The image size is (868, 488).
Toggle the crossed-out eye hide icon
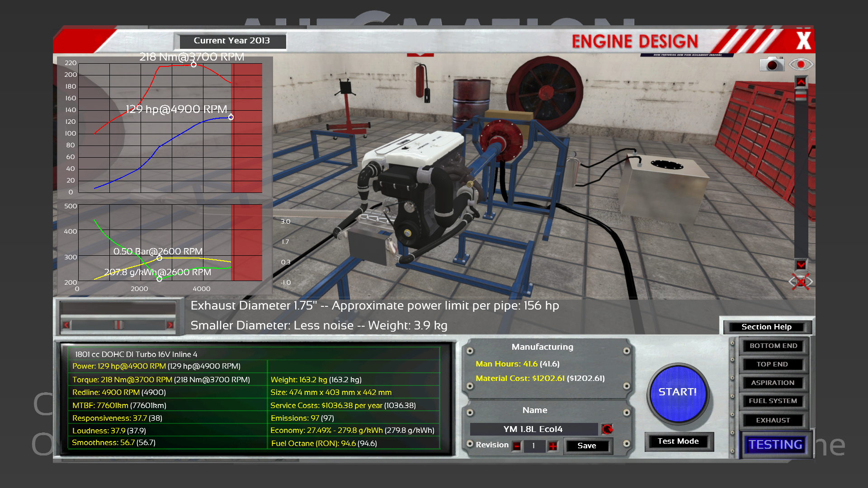801,282
